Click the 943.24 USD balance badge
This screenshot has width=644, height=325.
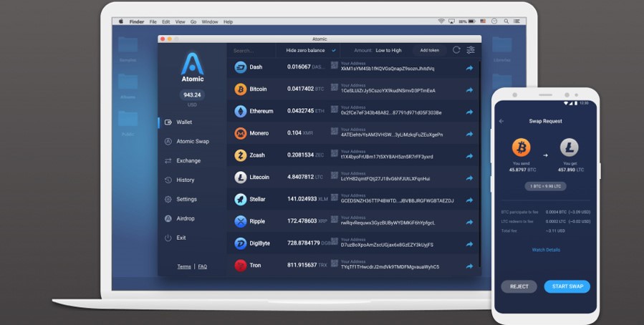[192, 94]
